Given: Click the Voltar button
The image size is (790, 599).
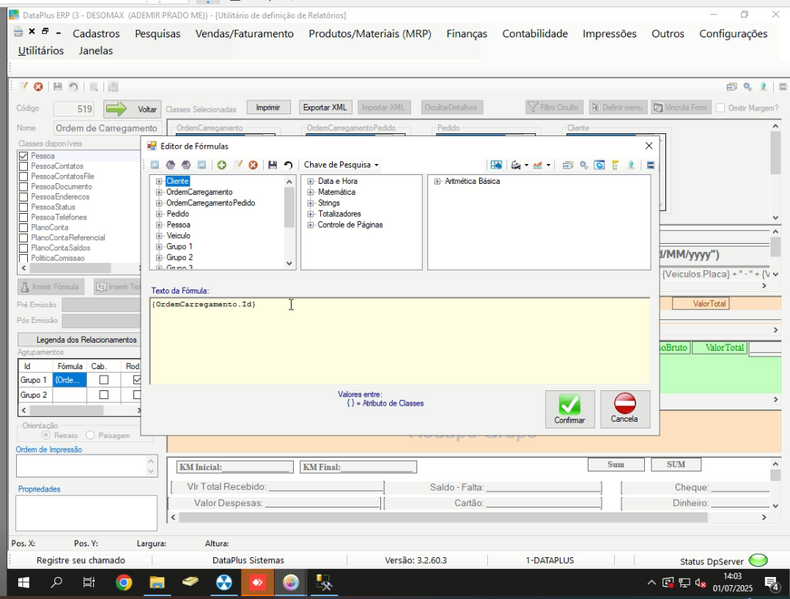Looking at the screenshot, I should pyautogui.click(x=133, y=109).
